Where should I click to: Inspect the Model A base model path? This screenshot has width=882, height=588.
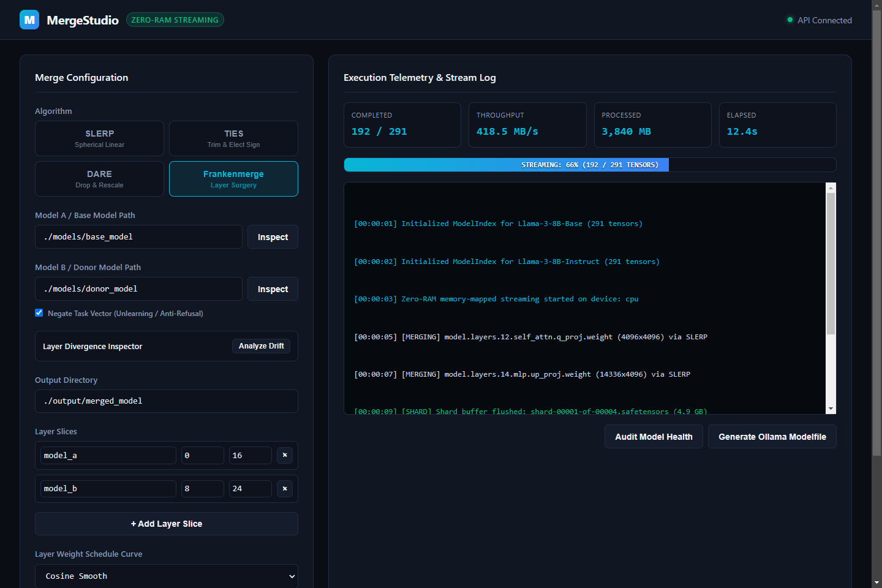273,237
